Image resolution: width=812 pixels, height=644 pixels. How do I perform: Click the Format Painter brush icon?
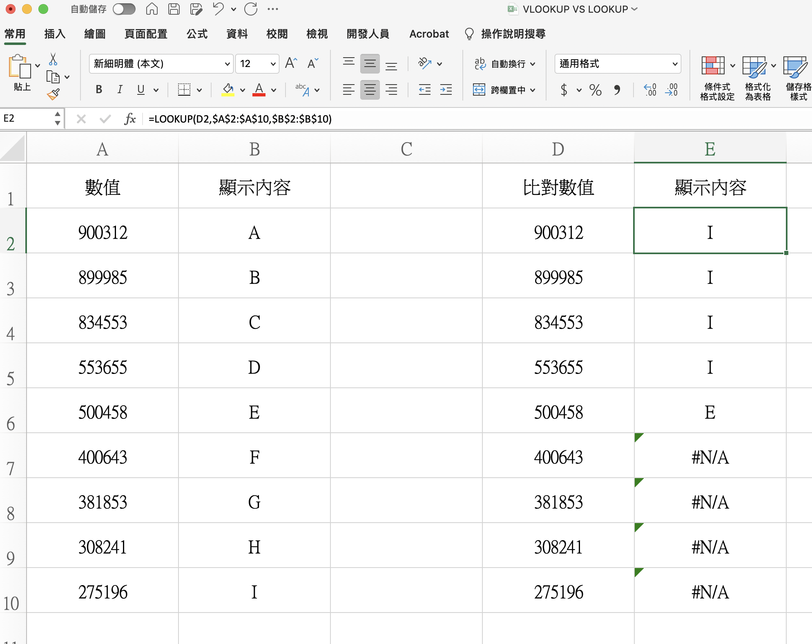coord(53,95)
